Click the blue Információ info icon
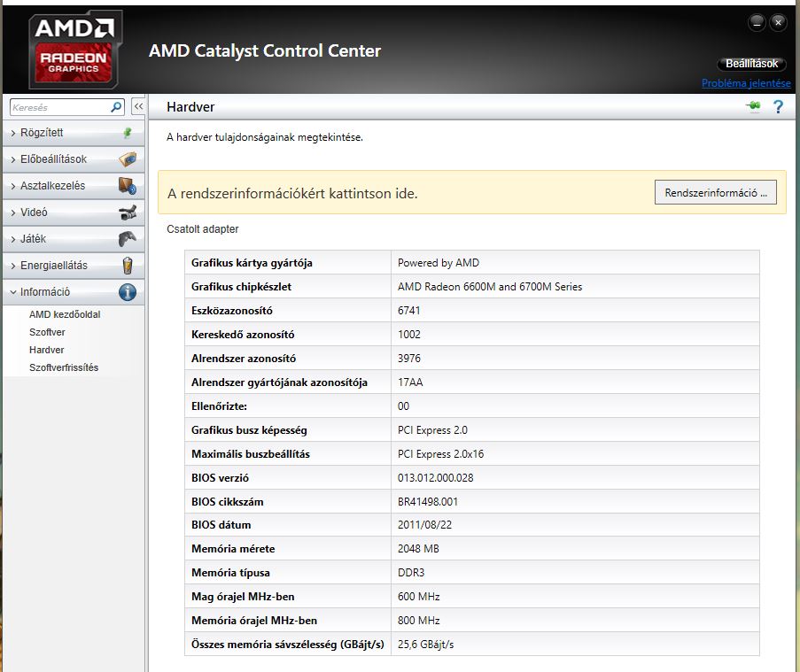 (128, 292)
